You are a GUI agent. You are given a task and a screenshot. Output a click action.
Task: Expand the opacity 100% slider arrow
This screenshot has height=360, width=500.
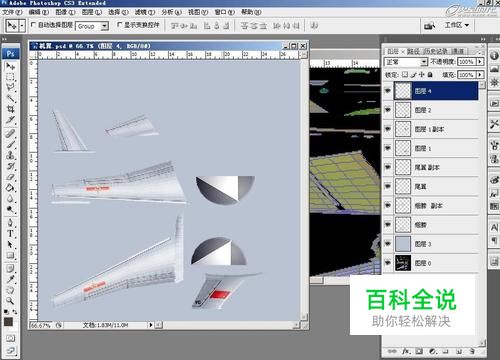[x=480, y=62]
